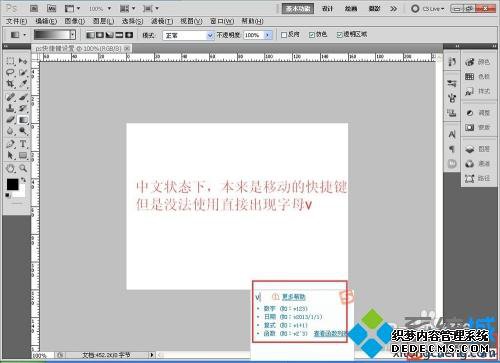Enable the 反向 (Reverse) checkbox
The width and height of the screenshot is (500, 363).
point(284,35)
